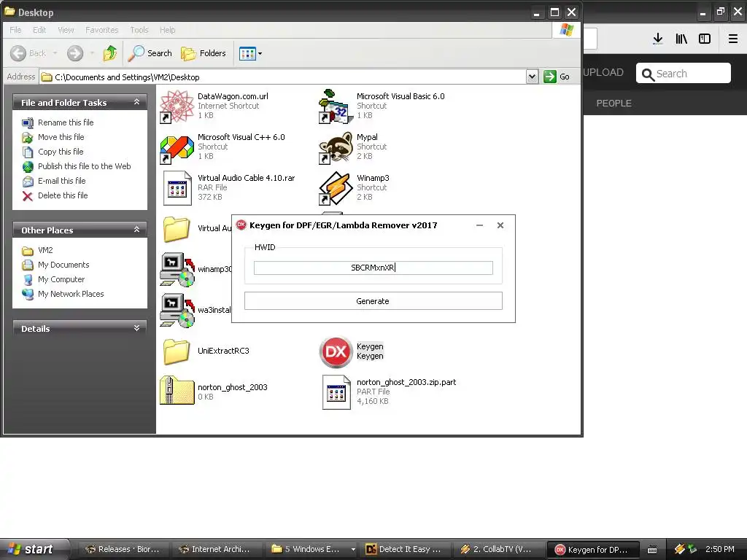Open the File menu
The image size is (747, 560).
pyautogui.click(x=15, y=30)
